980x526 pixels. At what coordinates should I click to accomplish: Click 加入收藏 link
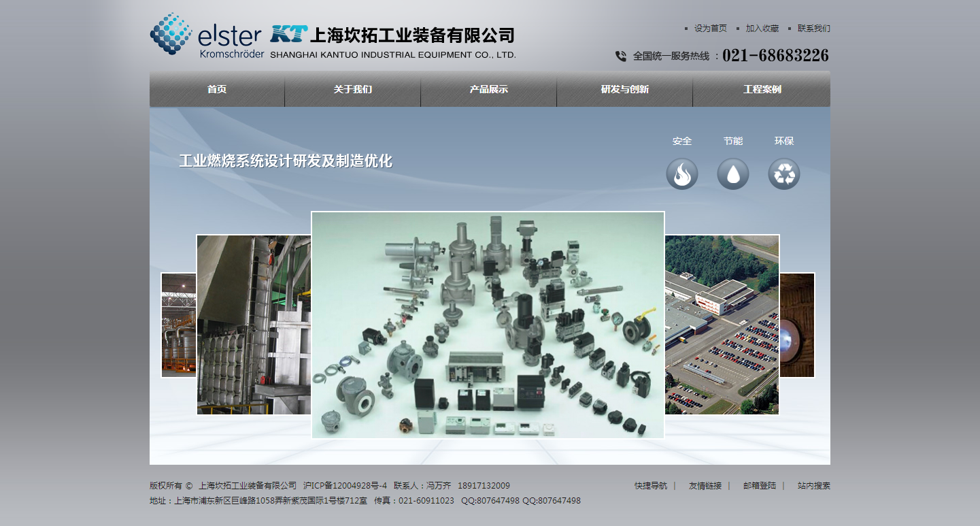[762, 29]
